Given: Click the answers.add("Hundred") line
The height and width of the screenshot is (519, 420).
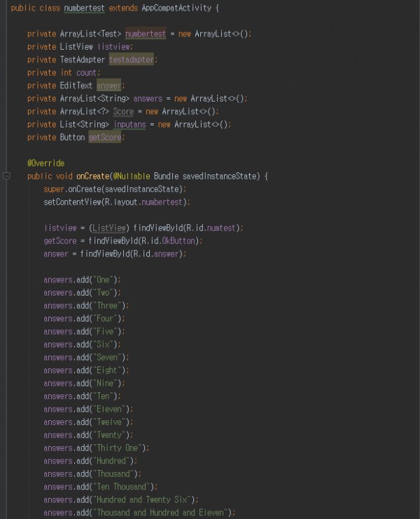Looking at the screenshot, I should pos(90,461).
